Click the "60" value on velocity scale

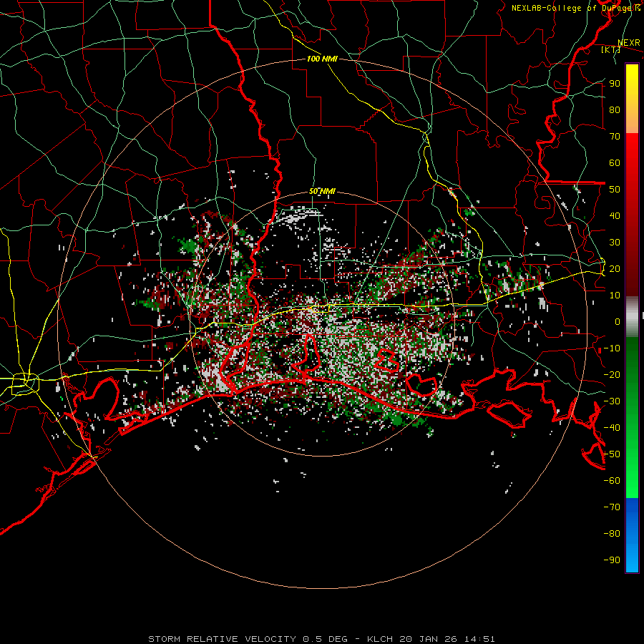tap(615, 163)
